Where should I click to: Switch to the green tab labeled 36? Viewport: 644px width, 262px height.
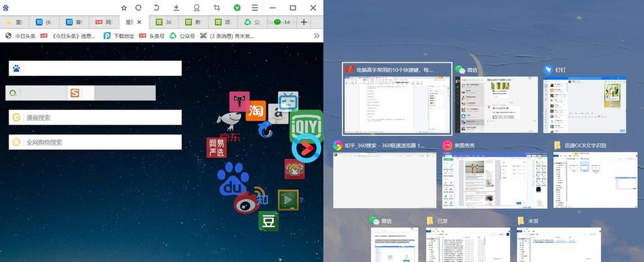(x=163, y=22)
